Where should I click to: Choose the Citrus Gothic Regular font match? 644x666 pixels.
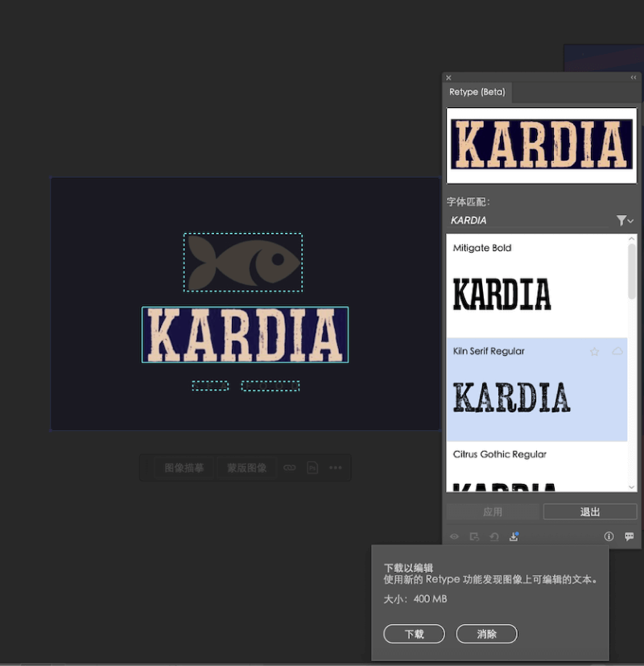coord(536,467)
